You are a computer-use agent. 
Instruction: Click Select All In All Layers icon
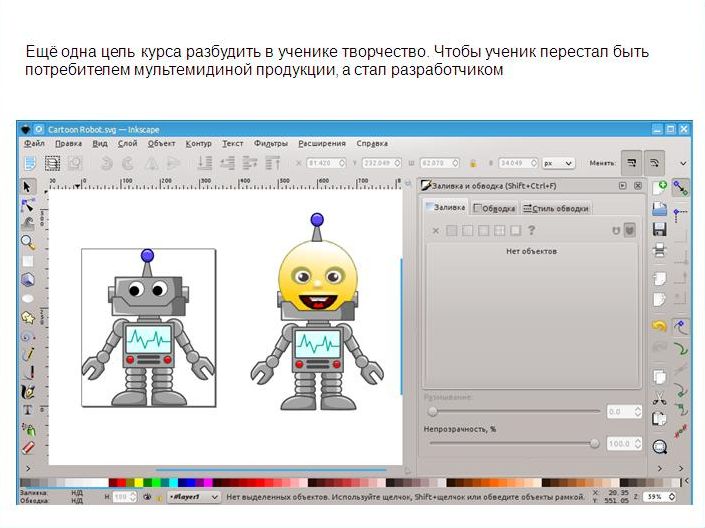pos(52,163)
